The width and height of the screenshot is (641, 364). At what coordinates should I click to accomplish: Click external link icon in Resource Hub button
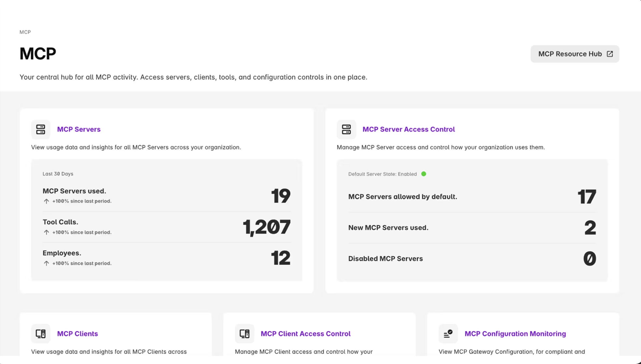[610, 54]
